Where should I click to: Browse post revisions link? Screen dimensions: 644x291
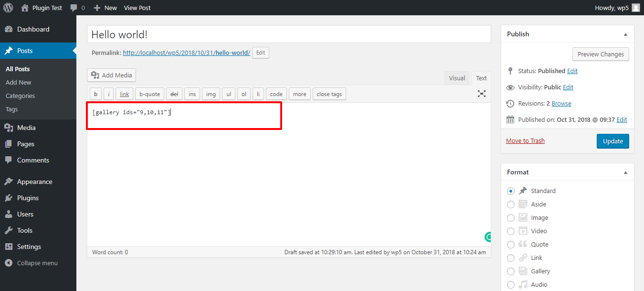561,103
